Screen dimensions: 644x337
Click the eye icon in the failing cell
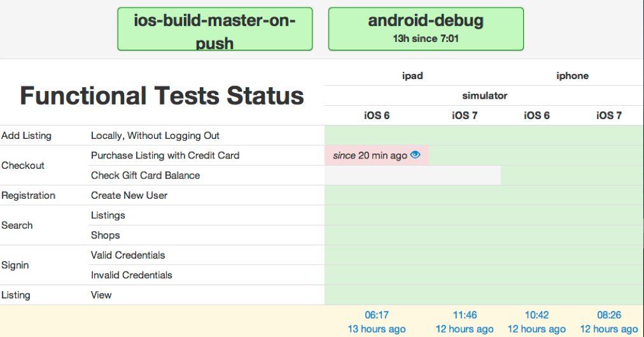(x=416, y=155)
